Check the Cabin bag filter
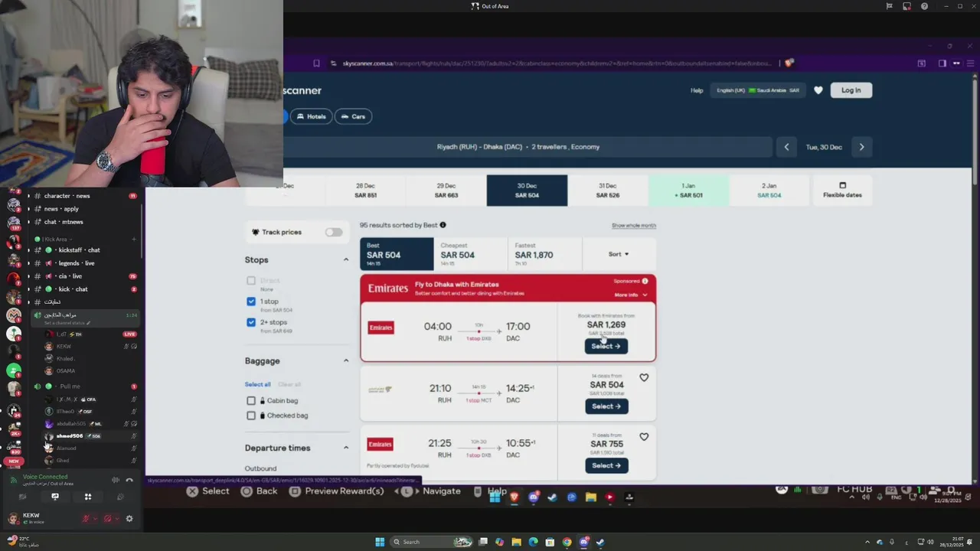 [x=251, y=400]
